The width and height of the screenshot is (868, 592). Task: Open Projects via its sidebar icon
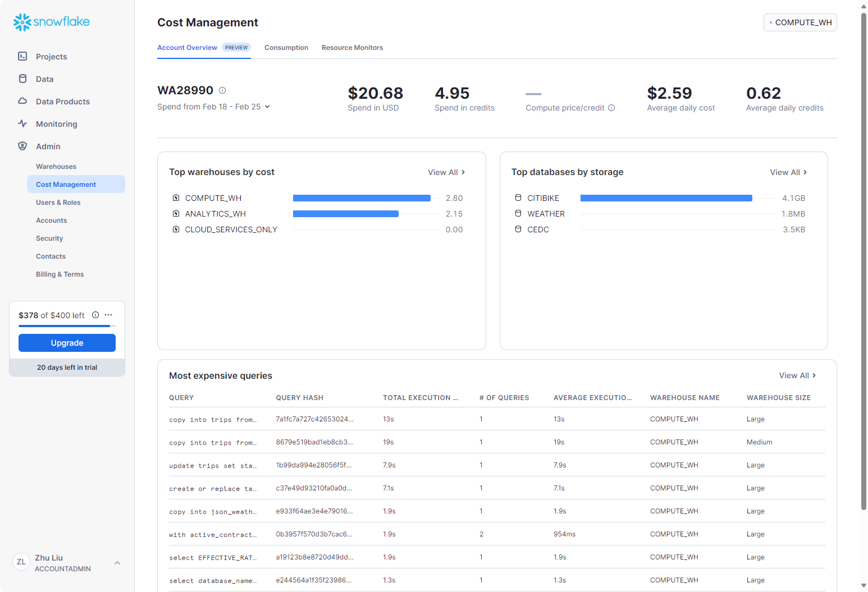click(22, 56)
